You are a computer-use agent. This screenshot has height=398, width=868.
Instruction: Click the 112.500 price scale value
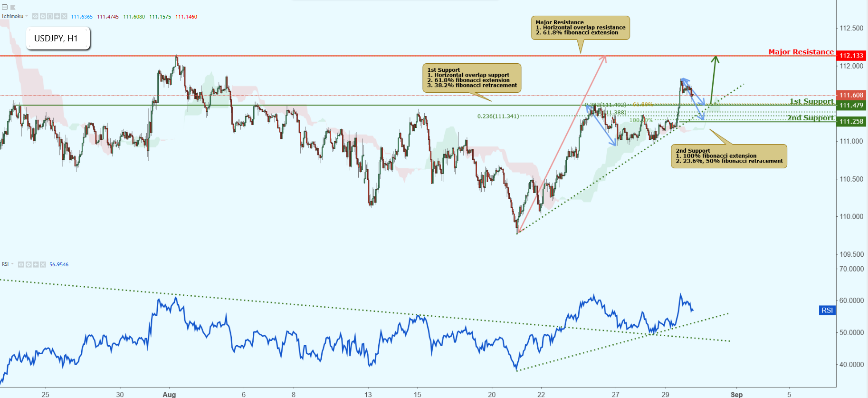click(851, 28)
